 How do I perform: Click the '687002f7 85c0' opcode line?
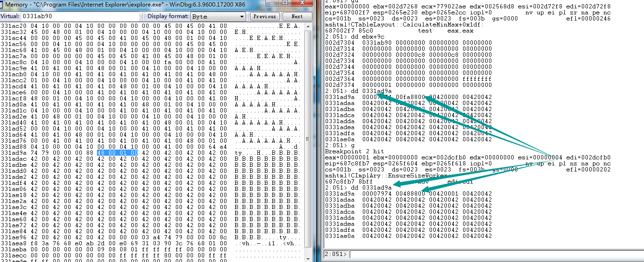(349, 30)
